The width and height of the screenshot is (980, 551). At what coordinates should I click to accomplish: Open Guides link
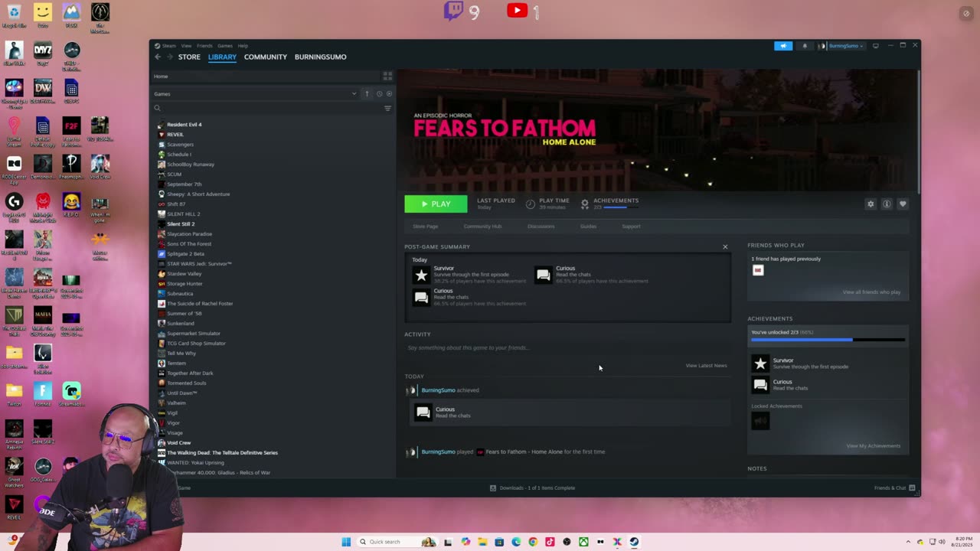(x=588, y=227)
